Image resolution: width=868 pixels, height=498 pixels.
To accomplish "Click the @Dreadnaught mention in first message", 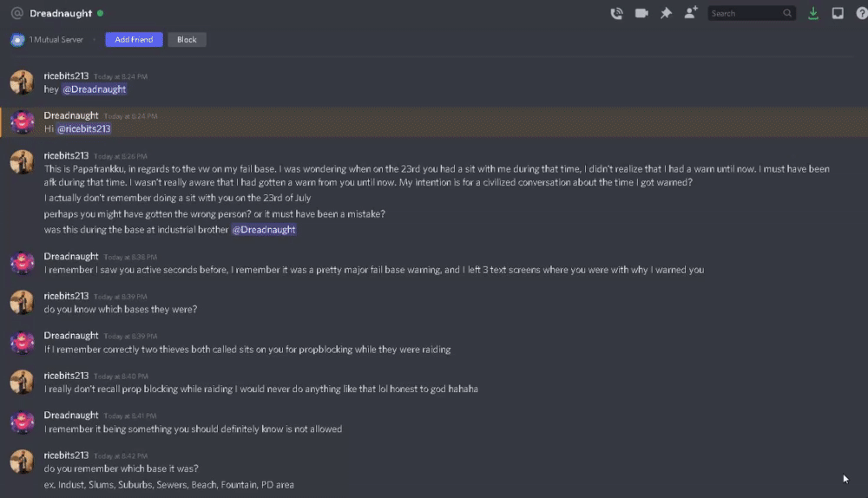I will (94, 89).
